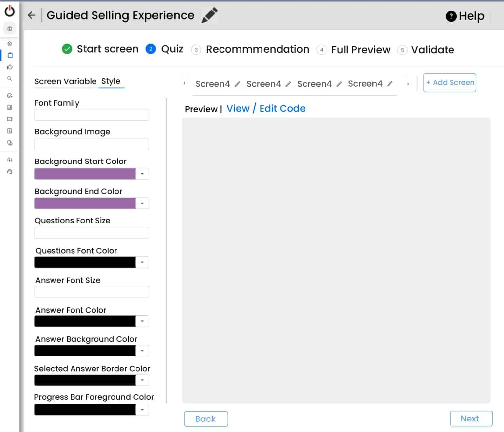504x432 pixels.
Task: Click the clipboard icon in the sidebar
Action: [10, 55]
